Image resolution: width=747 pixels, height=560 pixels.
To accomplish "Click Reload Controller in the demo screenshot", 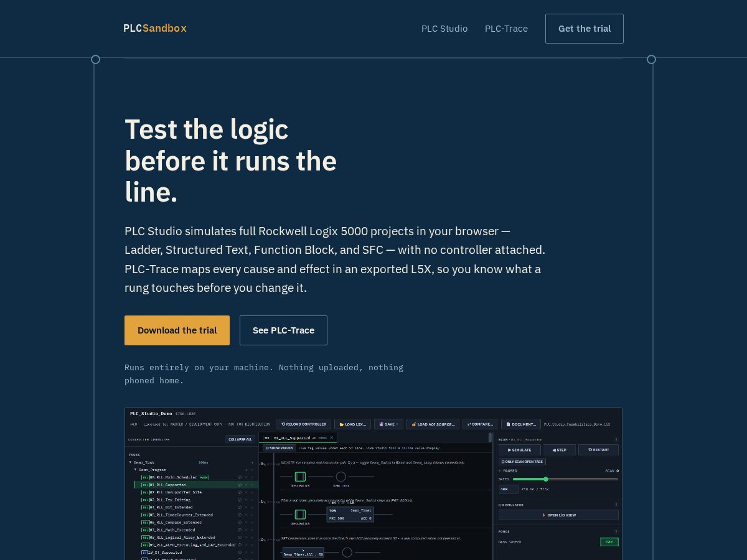I will [x=304, y=424].
